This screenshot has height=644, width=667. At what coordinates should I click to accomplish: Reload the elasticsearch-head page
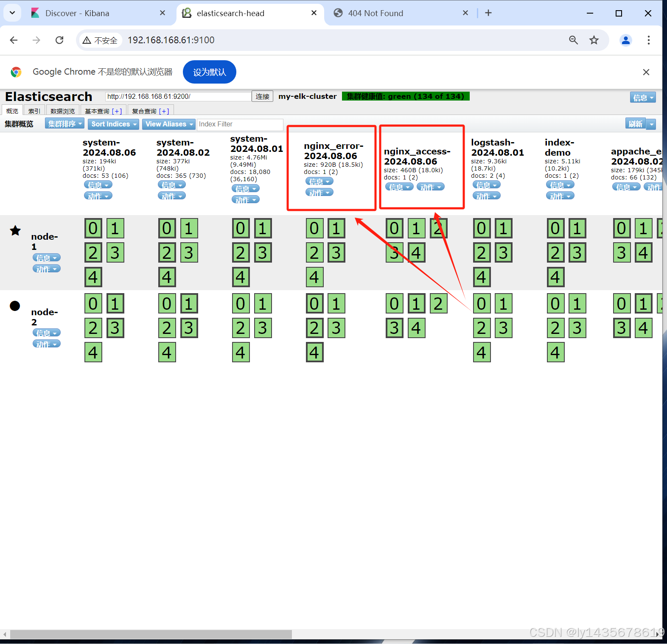tap(59, 40)
